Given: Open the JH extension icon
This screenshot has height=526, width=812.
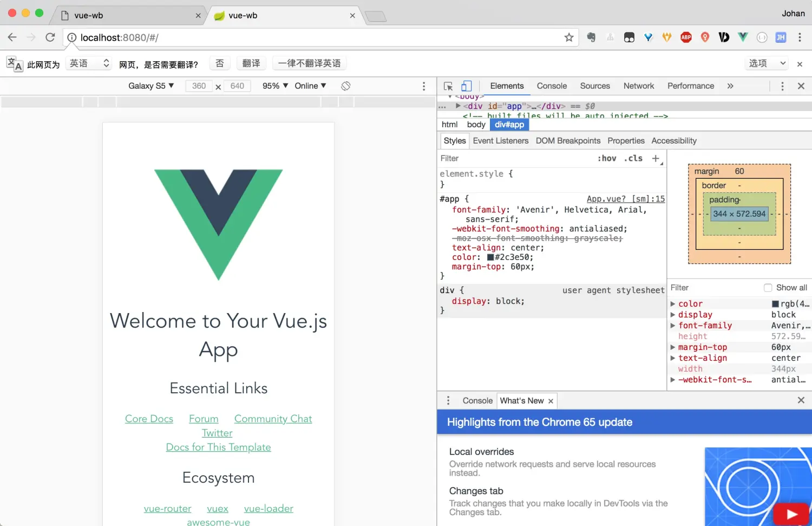Looking at the screenshot, I should point(781,37).
